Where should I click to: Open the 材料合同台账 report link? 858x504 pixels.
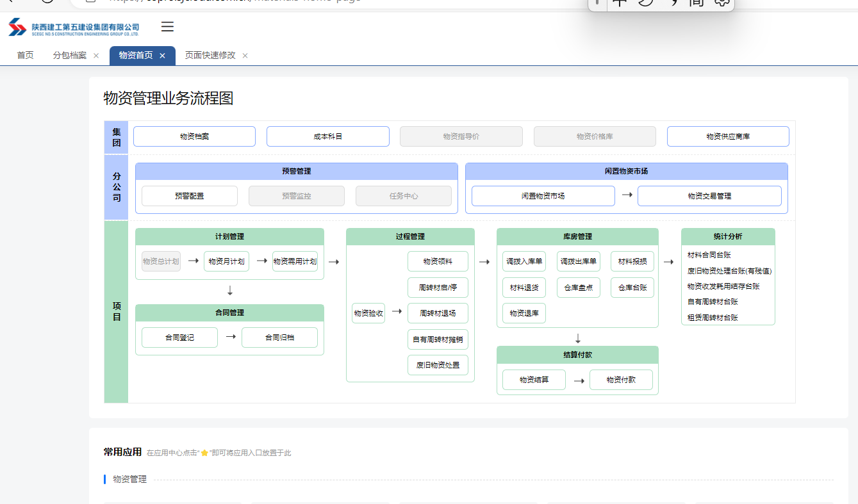[709, 256]
